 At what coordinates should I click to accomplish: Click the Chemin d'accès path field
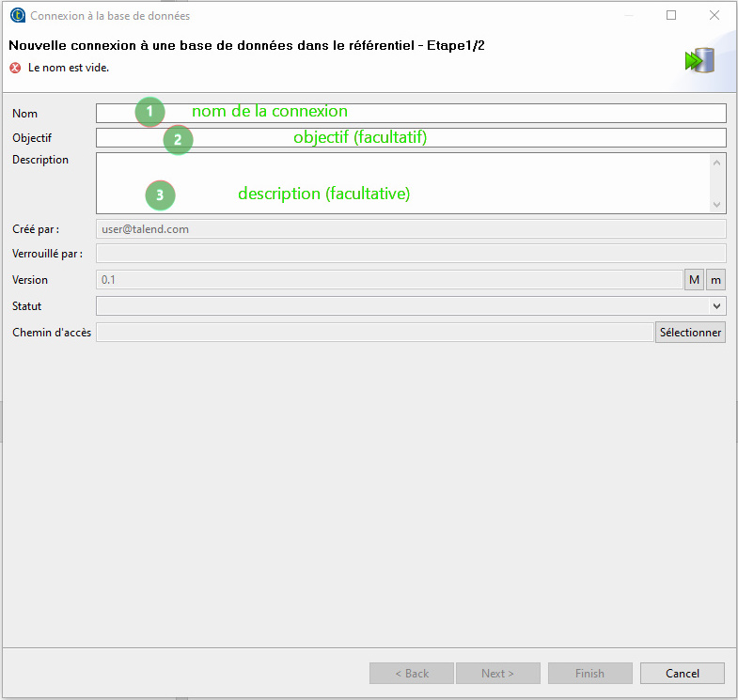(375, 333)
